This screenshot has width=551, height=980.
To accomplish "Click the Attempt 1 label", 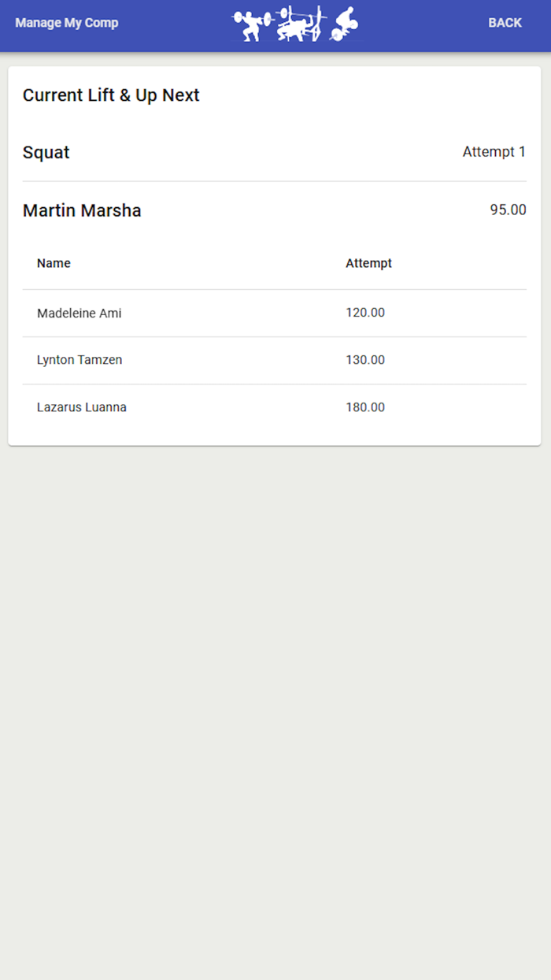I will click(x=494, y=151).
